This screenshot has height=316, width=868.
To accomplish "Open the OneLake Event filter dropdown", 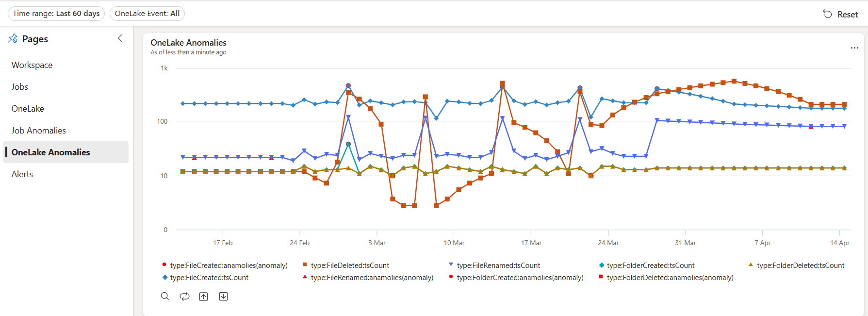I will pyautogui.click(x=147, y=14).
